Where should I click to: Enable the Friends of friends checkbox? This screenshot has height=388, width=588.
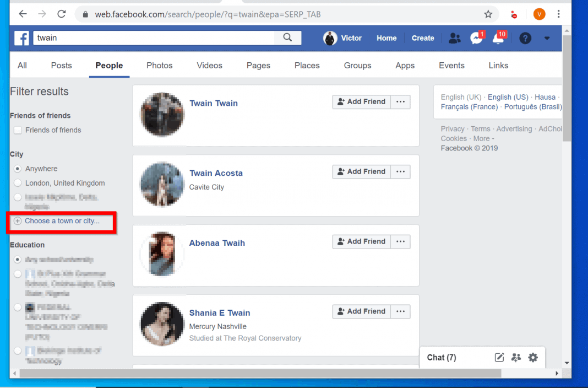pos(18,130)
